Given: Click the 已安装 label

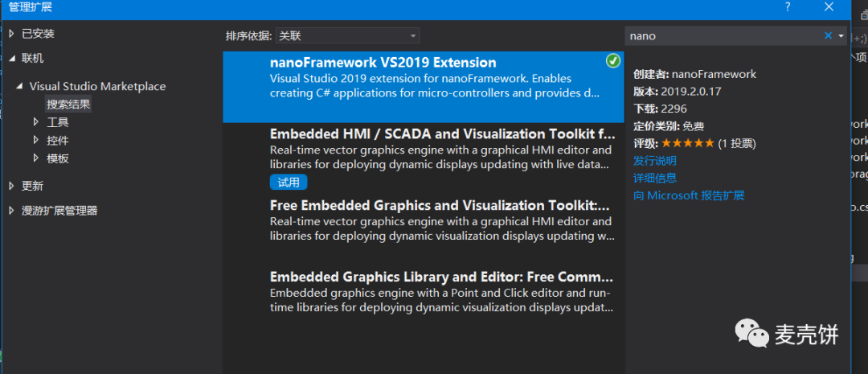Looking at the screenshot, I should (x=39, y=34).
